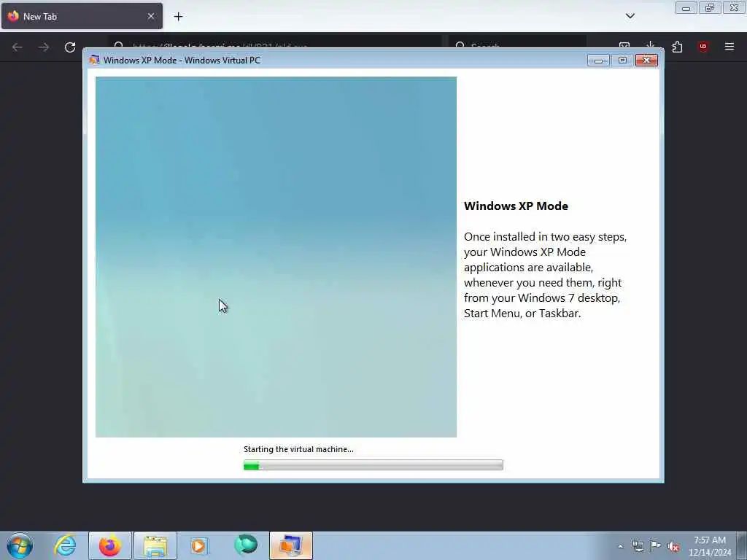The height and width of the screenshot is (560, 747).
Task: Click the Windows XP Mode heading
Action: 516,206
